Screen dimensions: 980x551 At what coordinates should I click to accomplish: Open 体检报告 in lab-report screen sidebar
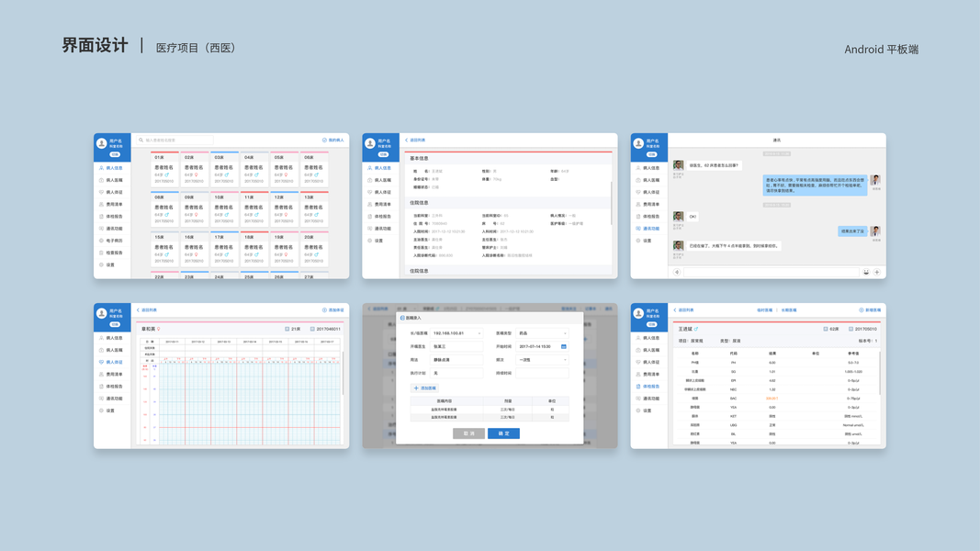[648, 387]
